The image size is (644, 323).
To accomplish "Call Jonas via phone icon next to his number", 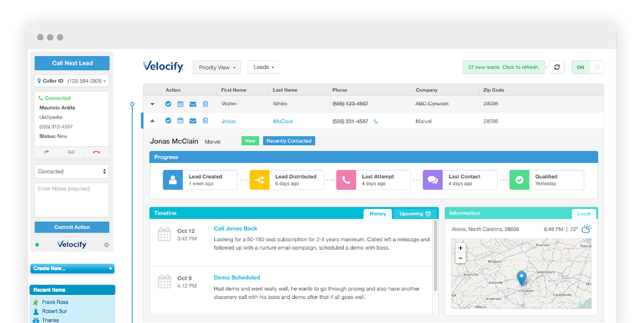I will [x=377, y=120].
